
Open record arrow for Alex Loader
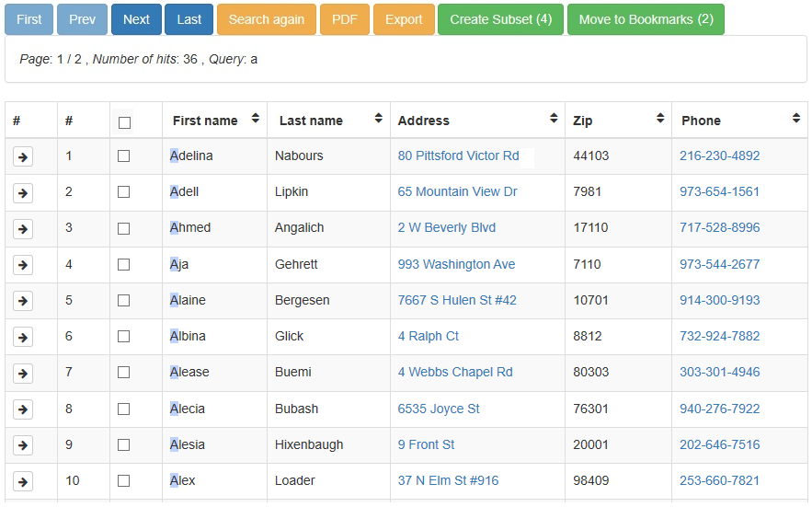coord(23,481)
